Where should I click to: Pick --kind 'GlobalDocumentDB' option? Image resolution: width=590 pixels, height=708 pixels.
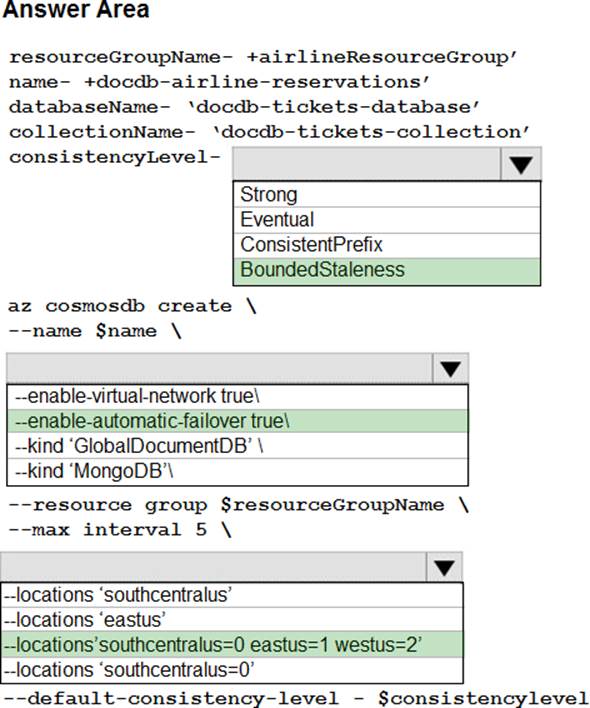237,446
